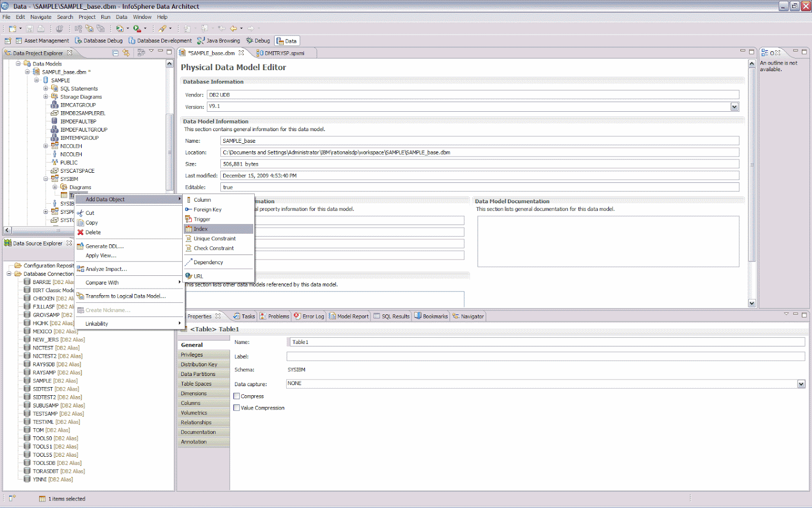This screenshot has height=508, width=812.
Task: Select Transform to Logical Data Model
Action: tap(129, 296)
